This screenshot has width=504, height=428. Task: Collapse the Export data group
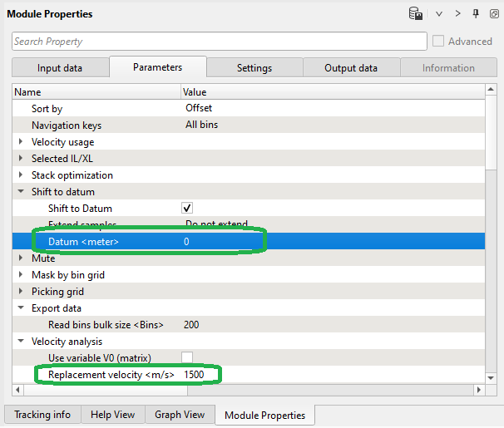coord(22,308)
